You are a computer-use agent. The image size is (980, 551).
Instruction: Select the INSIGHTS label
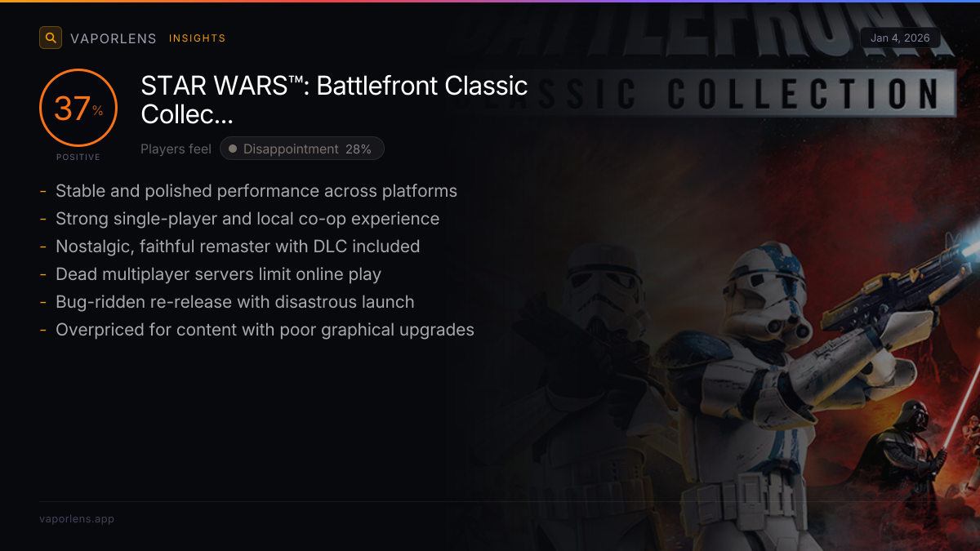coord(197,38)
